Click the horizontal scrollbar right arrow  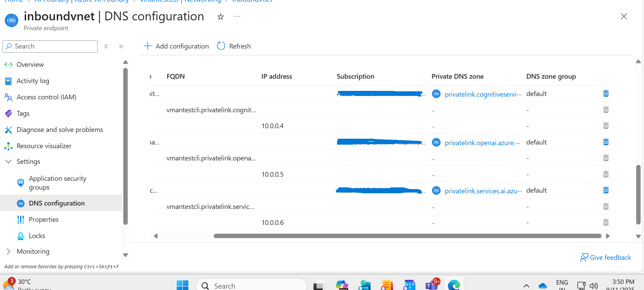click(608, 236)
